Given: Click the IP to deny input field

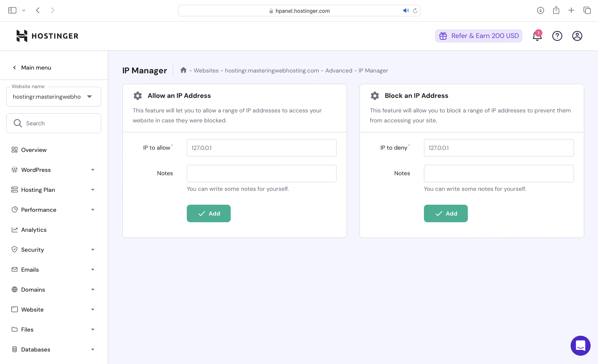Looking at the screenshot, I should 498,148.
